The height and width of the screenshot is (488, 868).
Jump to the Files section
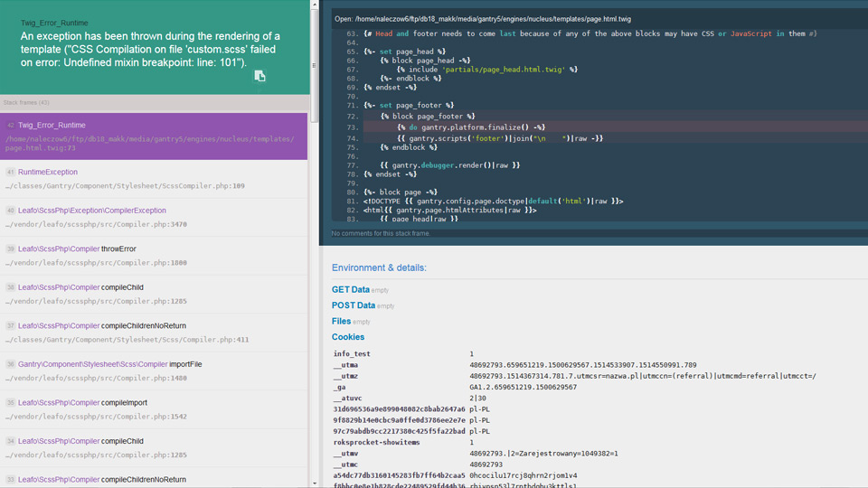341,322
